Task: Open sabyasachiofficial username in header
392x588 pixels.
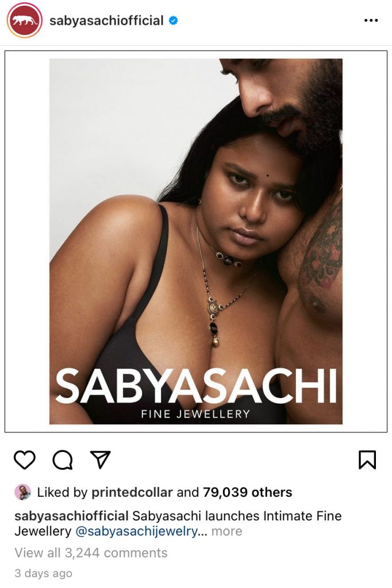Action: click(x=106, y=21)
